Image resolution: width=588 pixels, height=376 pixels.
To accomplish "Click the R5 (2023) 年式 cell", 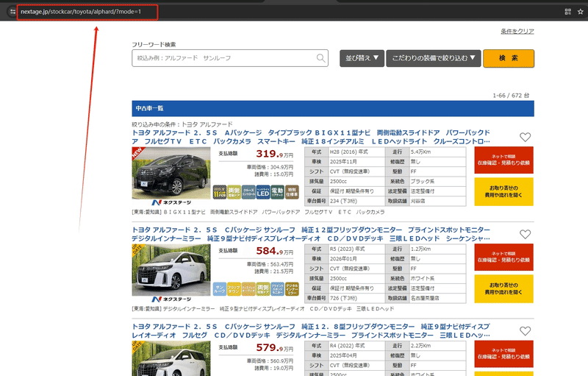I will point(356,249).
